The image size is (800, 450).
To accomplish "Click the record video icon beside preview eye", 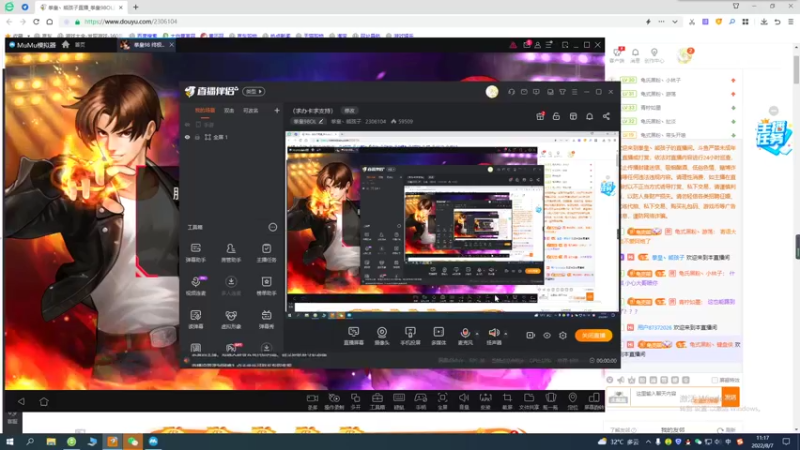I will 531,335.
